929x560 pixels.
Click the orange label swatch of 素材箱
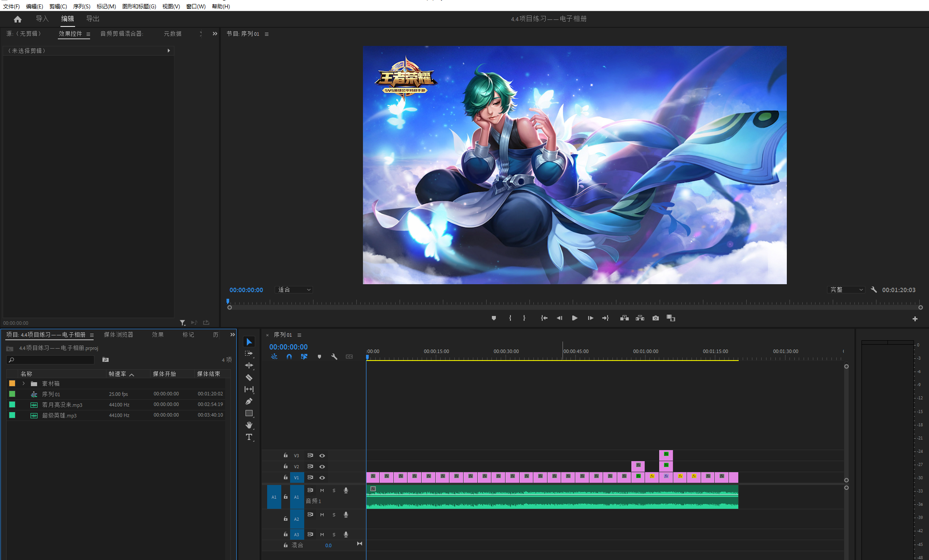[12, 383]
